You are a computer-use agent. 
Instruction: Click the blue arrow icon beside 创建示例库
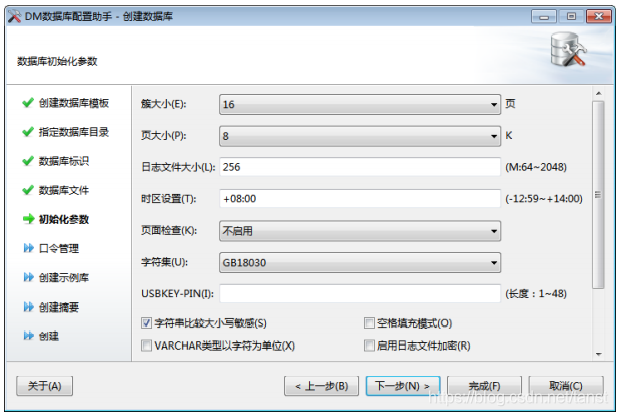pos(28,277)
